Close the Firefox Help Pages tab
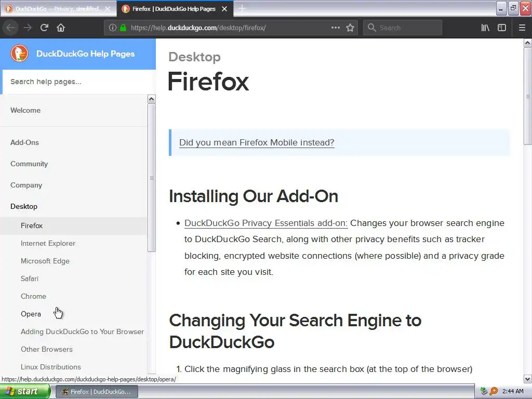This screenshot has height=399, width=532. click(x=224, y=9)
